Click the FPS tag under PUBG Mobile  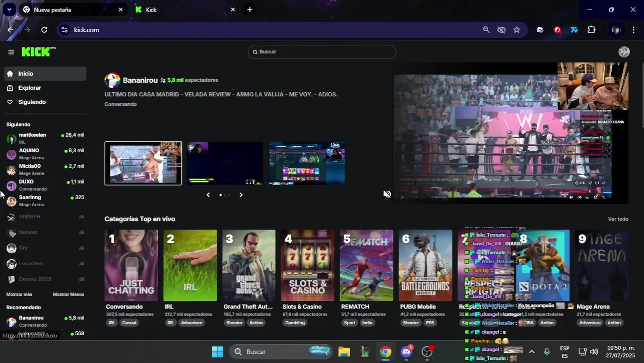(430, 323)
